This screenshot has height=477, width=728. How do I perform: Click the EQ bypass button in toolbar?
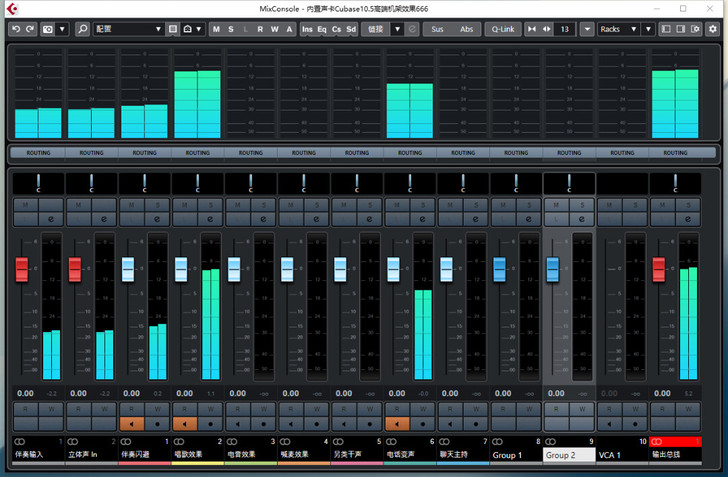321,30
